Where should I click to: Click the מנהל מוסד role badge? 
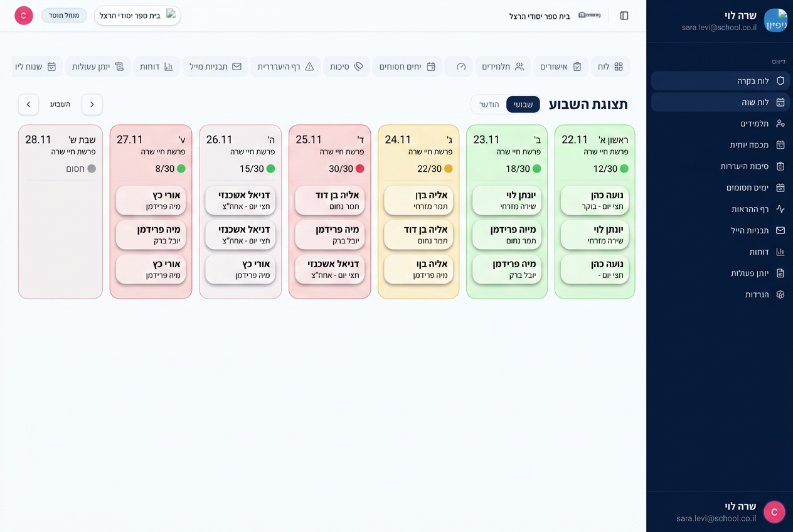coord(64,16)
